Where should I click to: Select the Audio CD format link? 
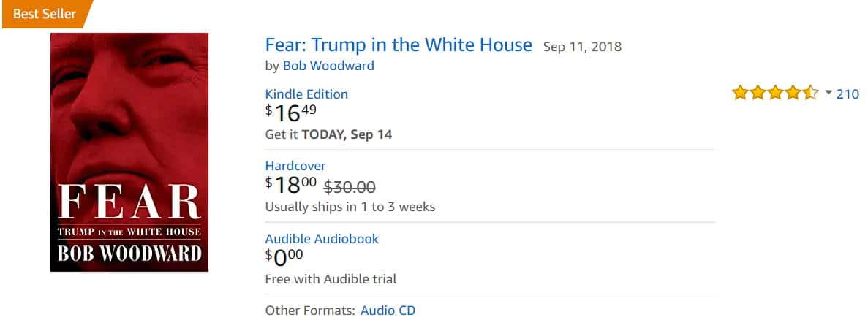pyautogui.click(x=388, y=311)
